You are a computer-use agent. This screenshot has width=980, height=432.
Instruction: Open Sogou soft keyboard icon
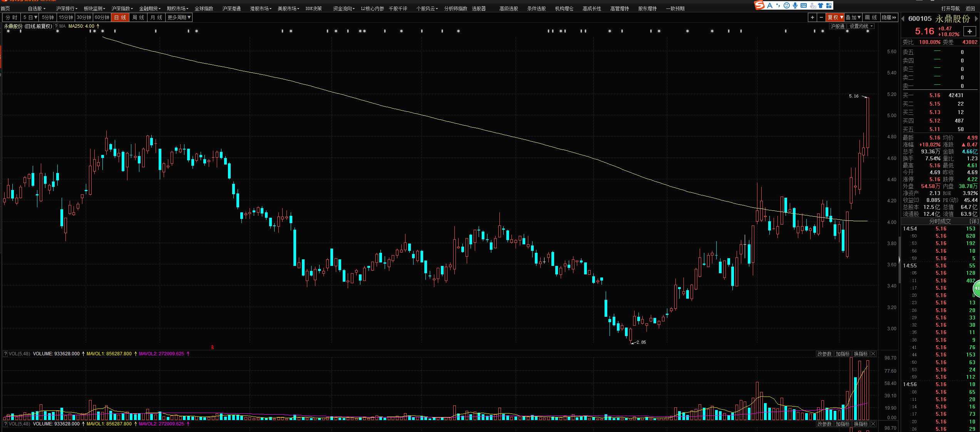pyautogui.click(x=804, y=5)
